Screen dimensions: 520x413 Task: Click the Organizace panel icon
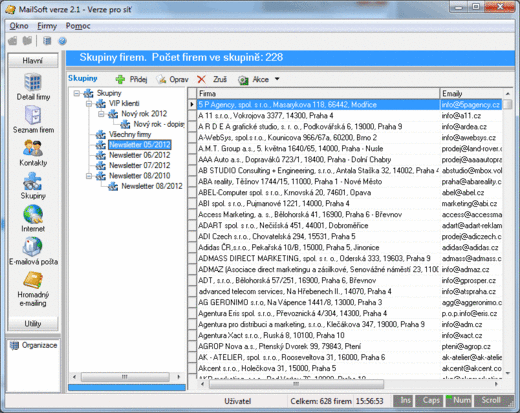14,345
